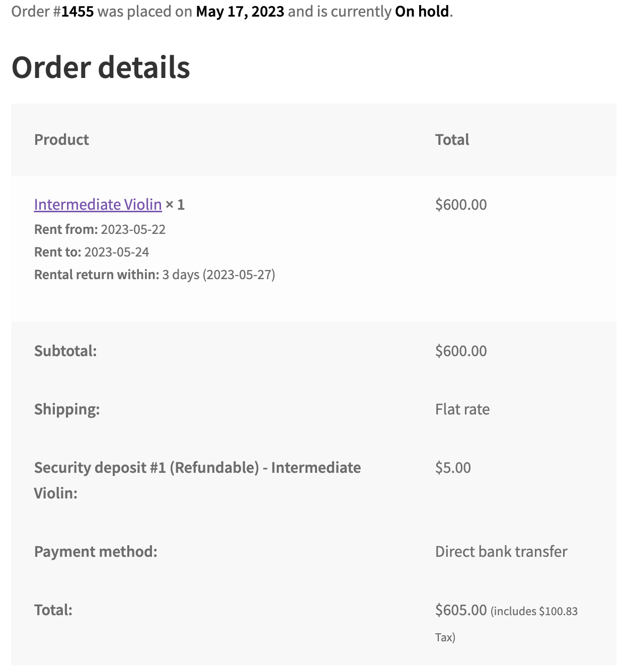
Task: Open the Intermediate Violin product link
Action: tap(98, 205)
